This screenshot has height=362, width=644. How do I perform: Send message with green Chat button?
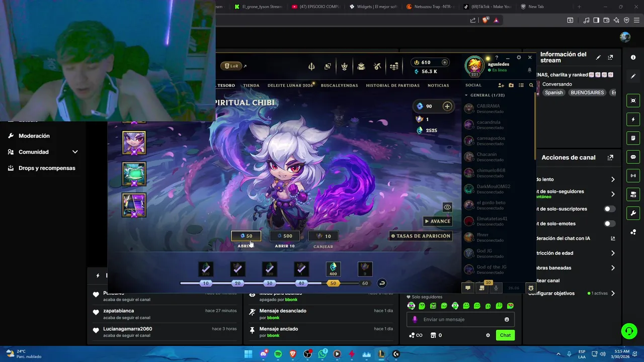click(505, 335)
